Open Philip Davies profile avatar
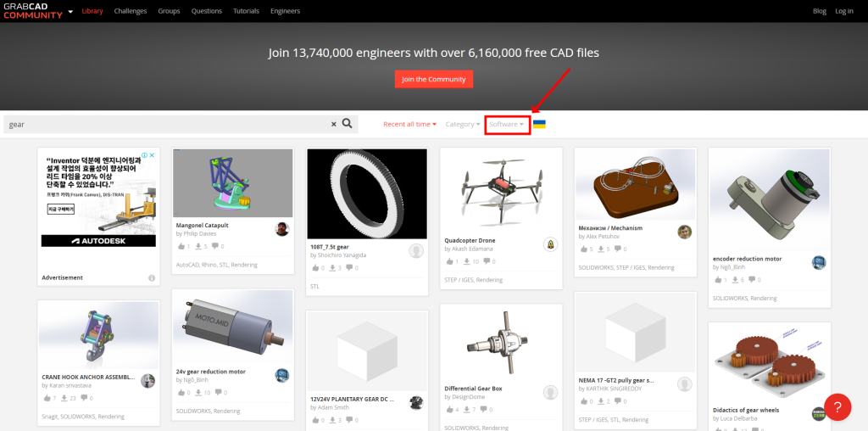This screenshot has width=868, height=431. (281, 229)
